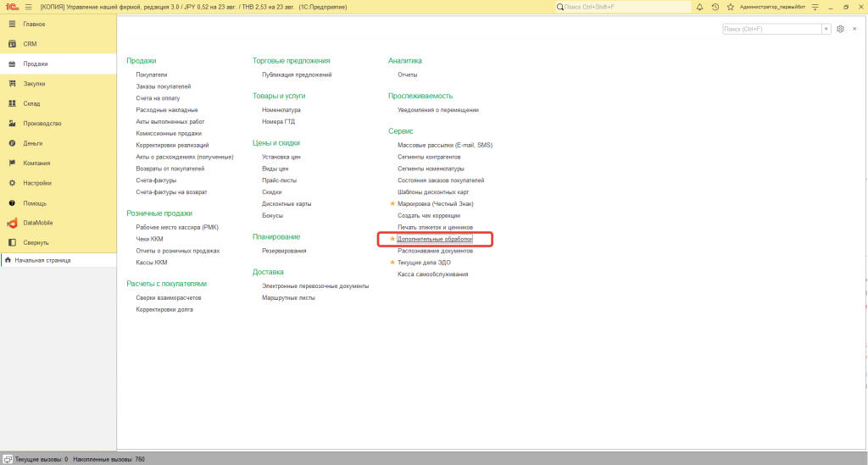The height and width of the screenshot is (465, 868).
Task: Open Рабочее место кассира (РМК)
Action: tap(177, 227)
